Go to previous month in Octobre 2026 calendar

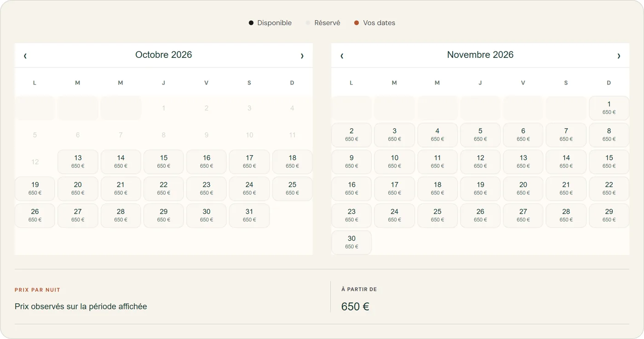(25, 56)
